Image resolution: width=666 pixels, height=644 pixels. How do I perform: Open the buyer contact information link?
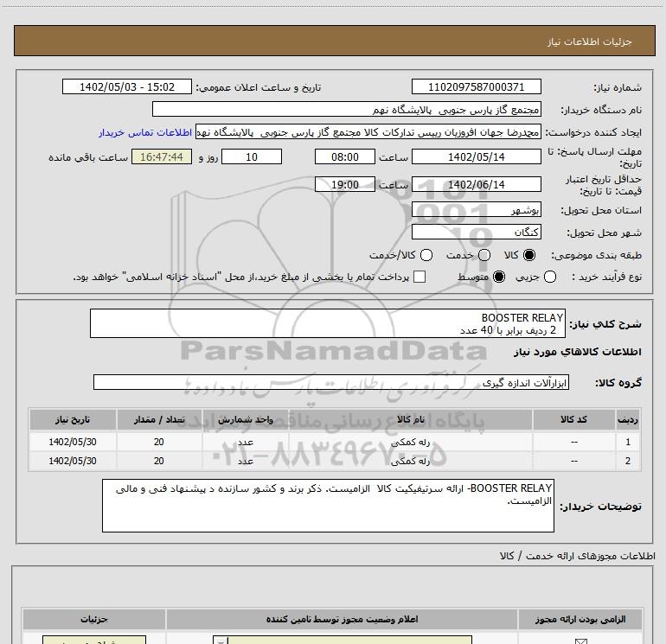pos(145,132)
